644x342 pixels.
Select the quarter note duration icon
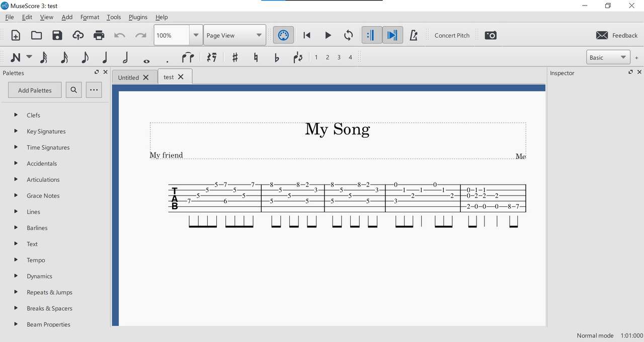click(x=105, y=57)
